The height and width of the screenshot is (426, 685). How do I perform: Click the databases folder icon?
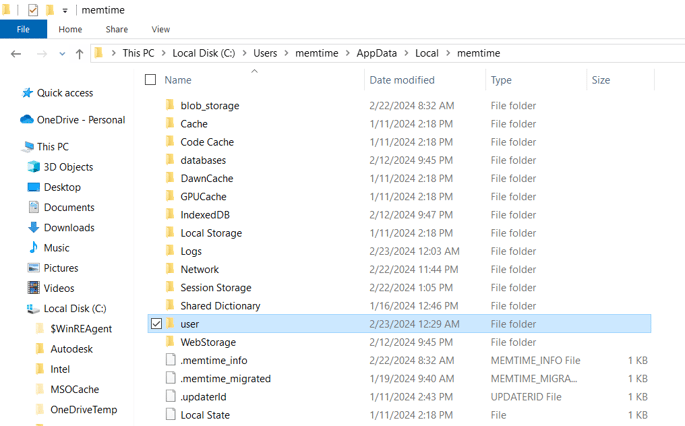pyautogui.click(x=170, y=159)
